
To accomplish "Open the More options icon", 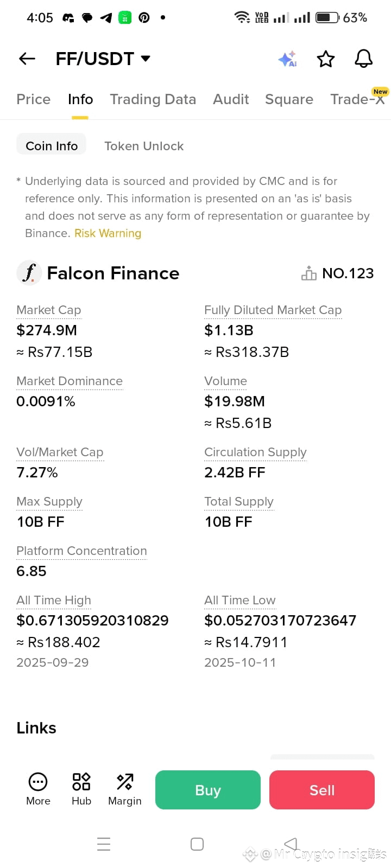I will click(x=38, y=782).
